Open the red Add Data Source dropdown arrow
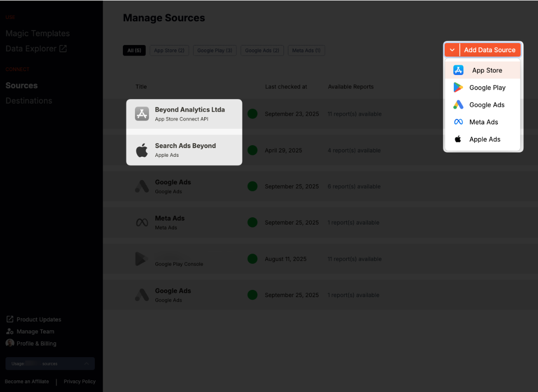The height and width of the screenshot is (392, 538). (x=451, y=50)
